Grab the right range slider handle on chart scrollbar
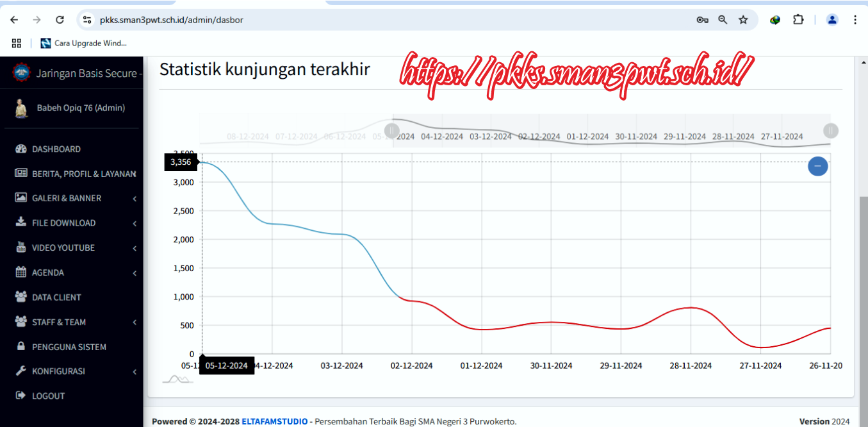868x427 pixels. pos(830,131)
